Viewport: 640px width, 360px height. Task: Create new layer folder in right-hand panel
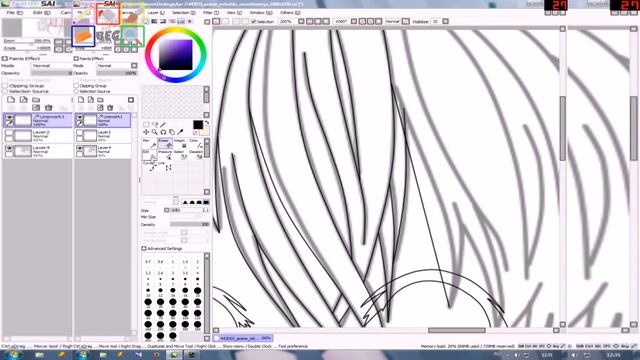pos(100,100)
